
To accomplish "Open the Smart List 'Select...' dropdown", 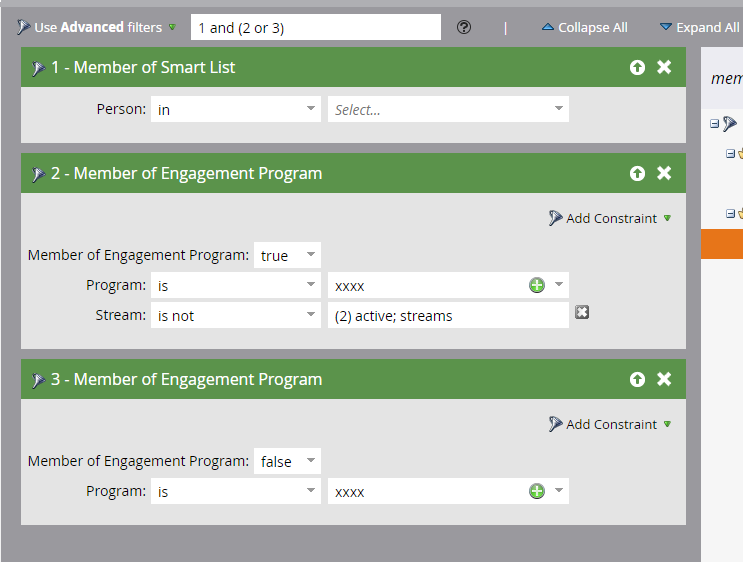I will tap(448, 109).
